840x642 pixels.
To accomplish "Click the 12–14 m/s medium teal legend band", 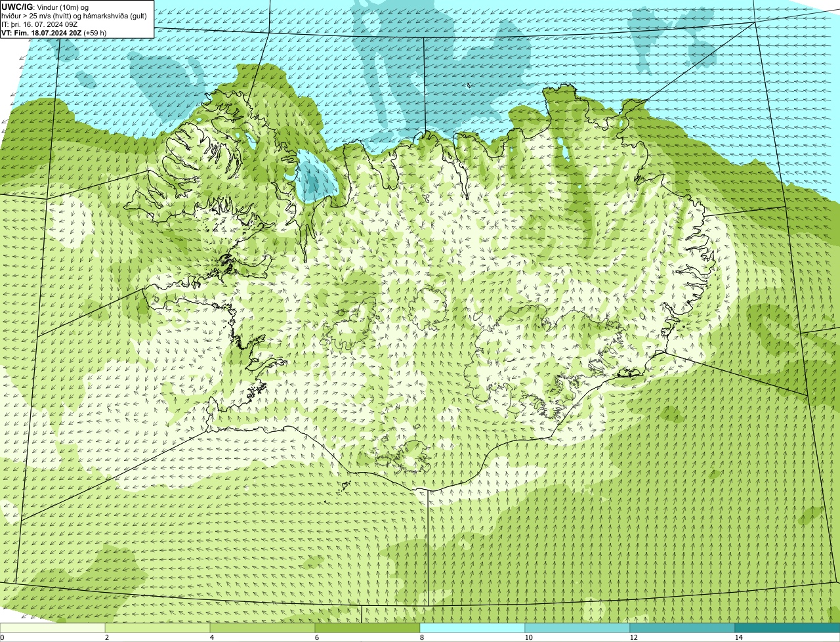I will coord(682,628).
